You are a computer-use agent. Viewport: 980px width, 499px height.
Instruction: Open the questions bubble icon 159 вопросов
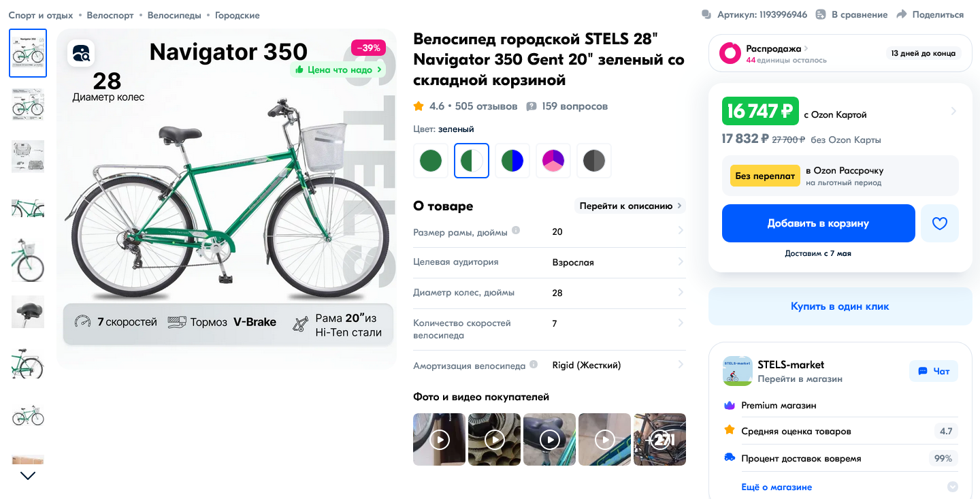pos(532,106)
